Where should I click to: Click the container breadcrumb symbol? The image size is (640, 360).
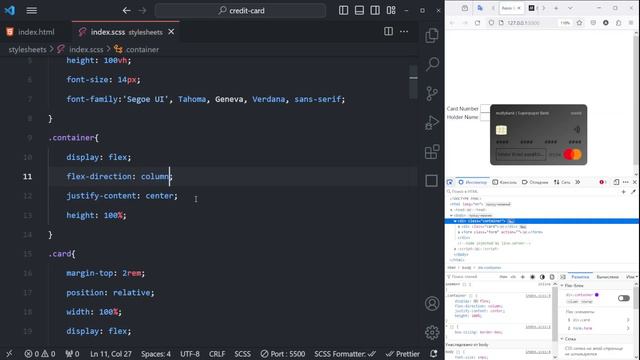click(142, 49)
